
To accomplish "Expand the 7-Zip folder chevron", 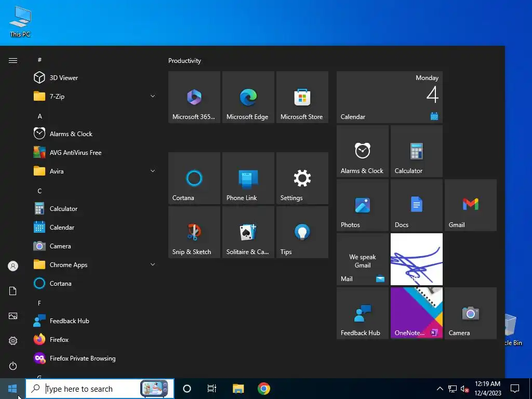I will tap(153, 96).
